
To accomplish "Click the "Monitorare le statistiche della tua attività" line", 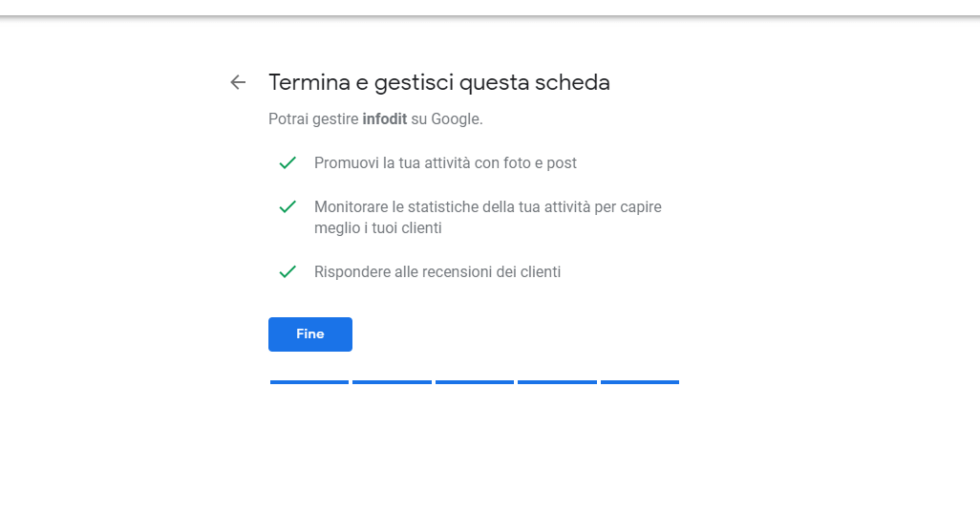I will click(487, 206).
